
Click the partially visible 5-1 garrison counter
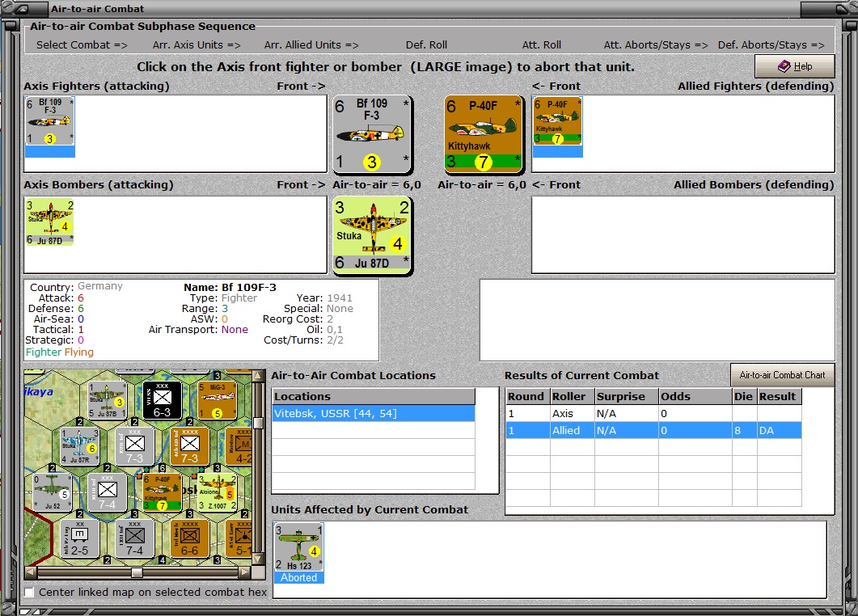pos(239,538)
